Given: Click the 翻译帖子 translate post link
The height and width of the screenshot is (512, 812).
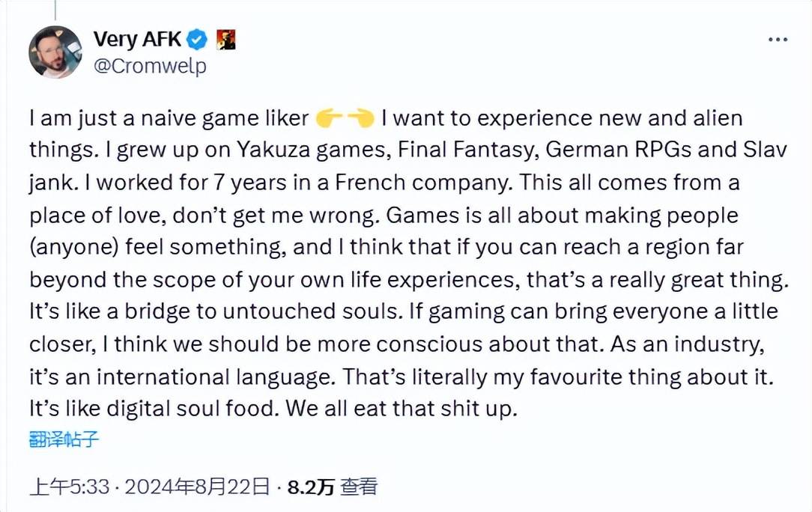Looking at the screenshot, I should coord(64,439).
